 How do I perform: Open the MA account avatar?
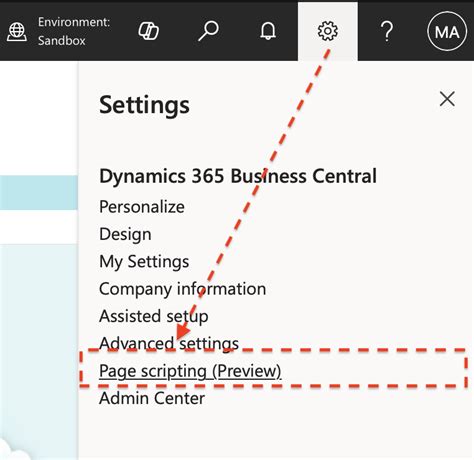447,31
